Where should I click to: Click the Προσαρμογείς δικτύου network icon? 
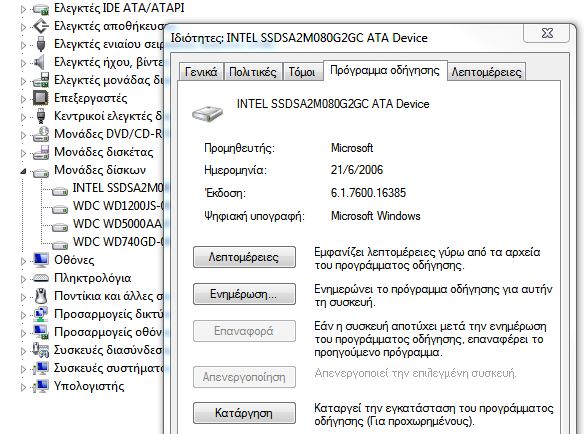tap(41, 314)
